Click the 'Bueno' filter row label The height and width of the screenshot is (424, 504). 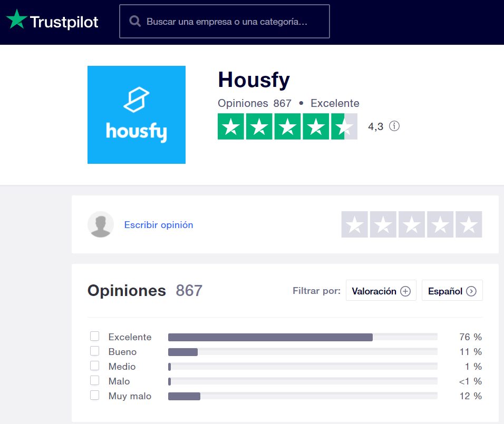122,352
